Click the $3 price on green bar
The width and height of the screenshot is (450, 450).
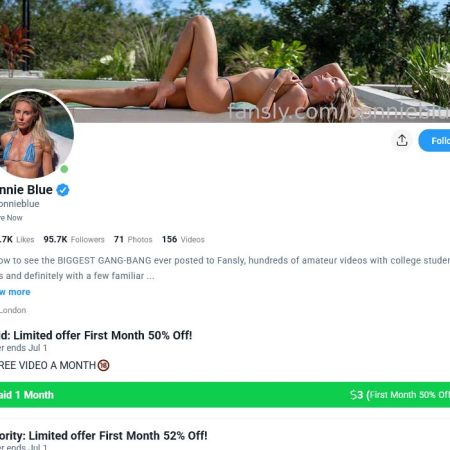click(x=356, y=395)
